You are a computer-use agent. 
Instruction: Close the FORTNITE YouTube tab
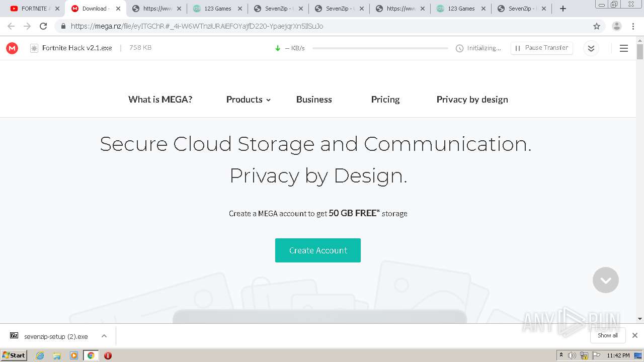pos(57,9)
